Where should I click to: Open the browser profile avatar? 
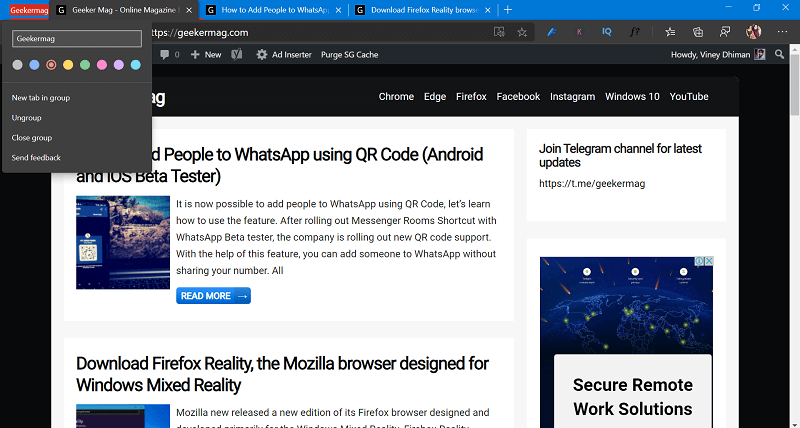click(753, 32)
